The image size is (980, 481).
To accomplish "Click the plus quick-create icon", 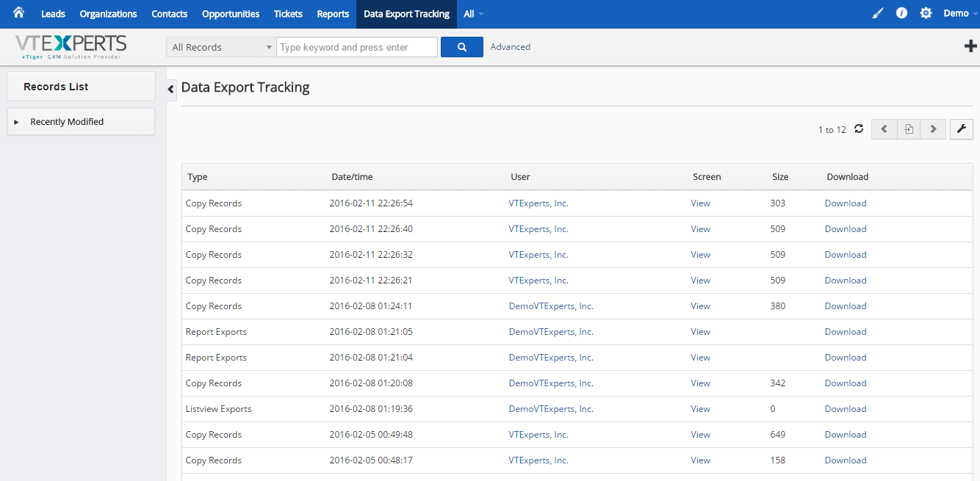I will click(970, 46).
